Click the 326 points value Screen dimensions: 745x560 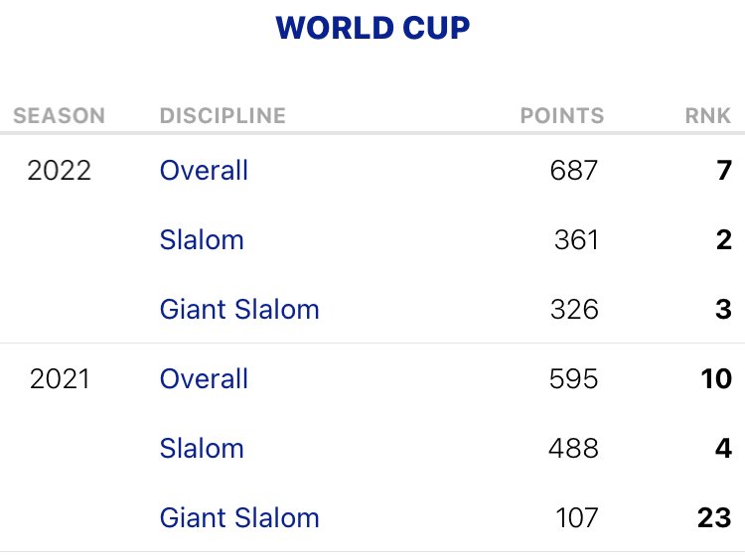click(x=574, y=309)
